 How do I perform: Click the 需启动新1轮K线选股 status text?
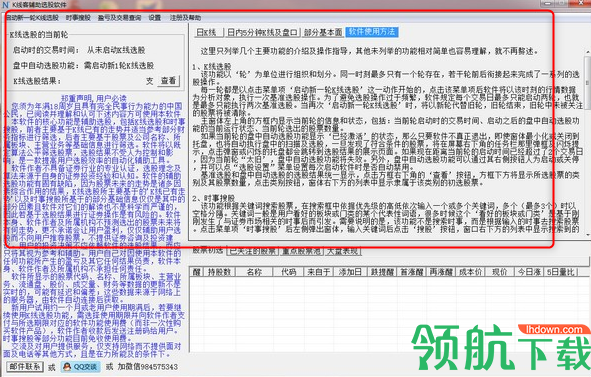click(x=119, y=66)
